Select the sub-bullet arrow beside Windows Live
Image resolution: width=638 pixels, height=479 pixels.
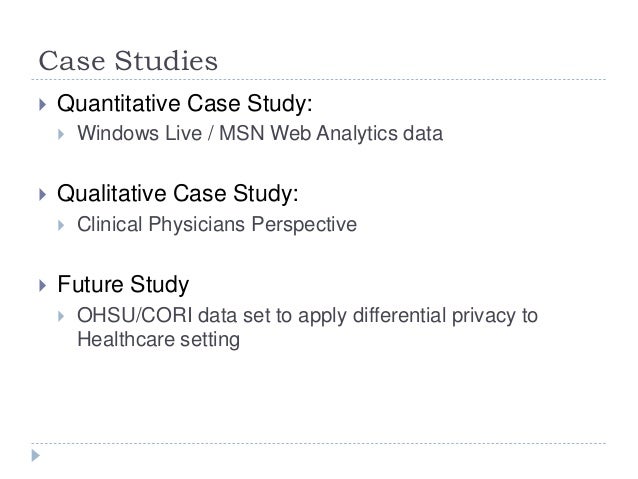62,134
